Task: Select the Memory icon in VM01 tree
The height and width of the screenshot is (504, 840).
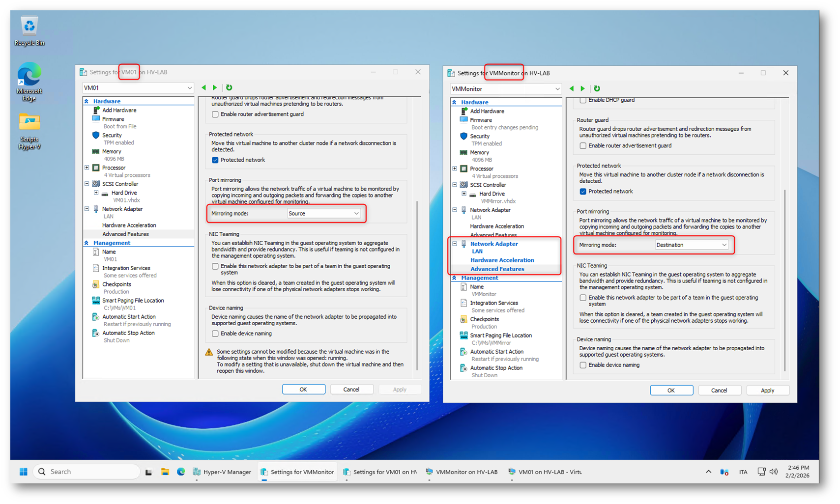Action: pyautogui.click(x=96, y=151)
